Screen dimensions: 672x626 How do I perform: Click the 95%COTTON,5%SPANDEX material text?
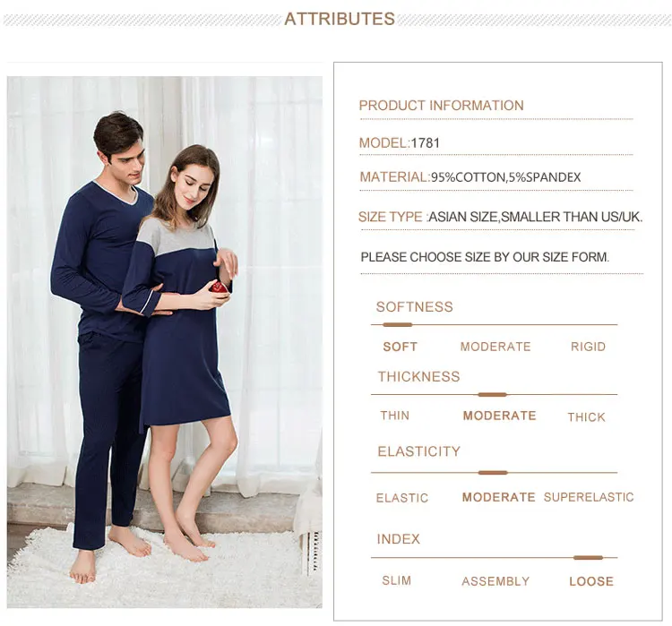point(505,177)
